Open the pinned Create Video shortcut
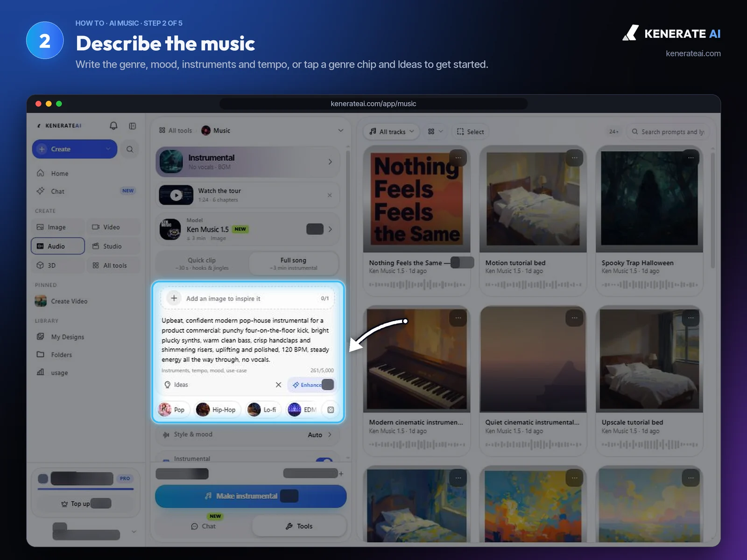The width and height of the screenshot is (747, 560). point(69,301)
